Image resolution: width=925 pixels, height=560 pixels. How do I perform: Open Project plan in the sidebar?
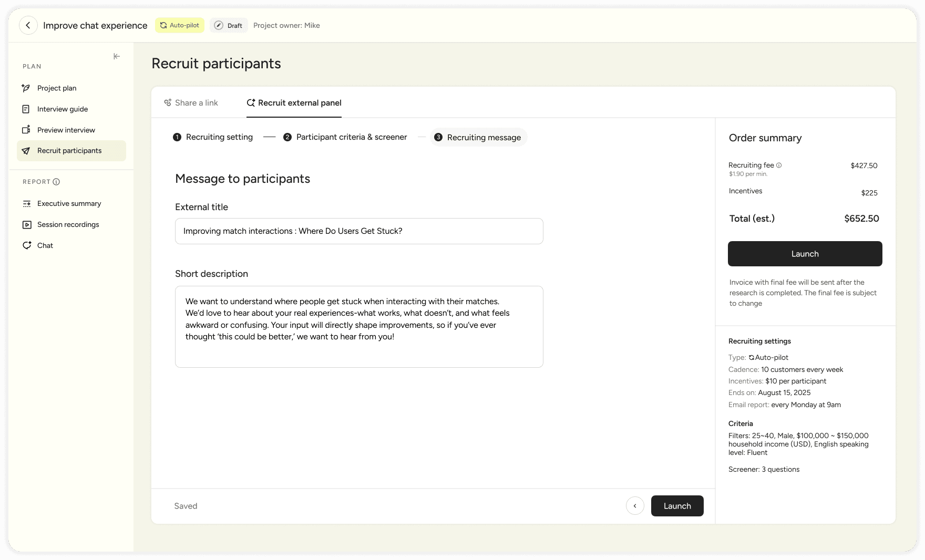tap(56, 88)
